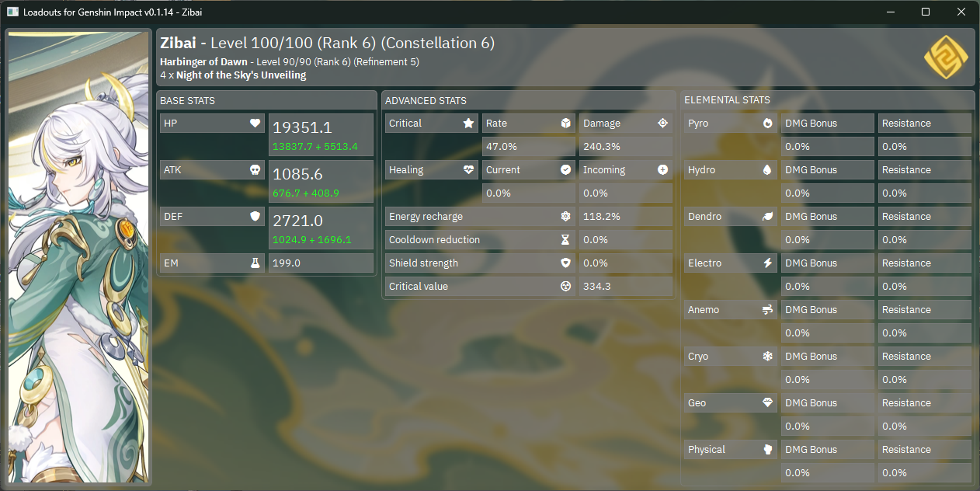Click the Electro lightning bolt icon
This screenshot has width=980, height=491.
[768, 263]
